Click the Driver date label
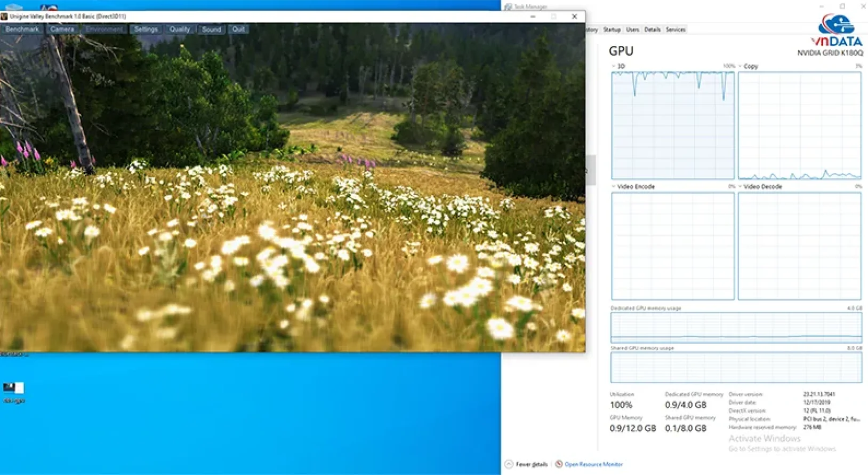This screenshot has width=868, height=475. click(x=742, y=402)
